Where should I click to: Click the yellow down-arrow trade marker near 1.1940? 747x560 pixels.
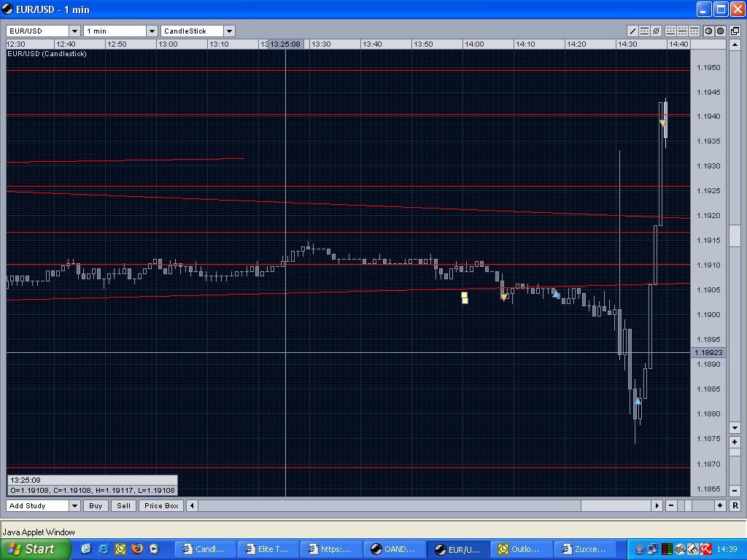click(x=662, y=123)
